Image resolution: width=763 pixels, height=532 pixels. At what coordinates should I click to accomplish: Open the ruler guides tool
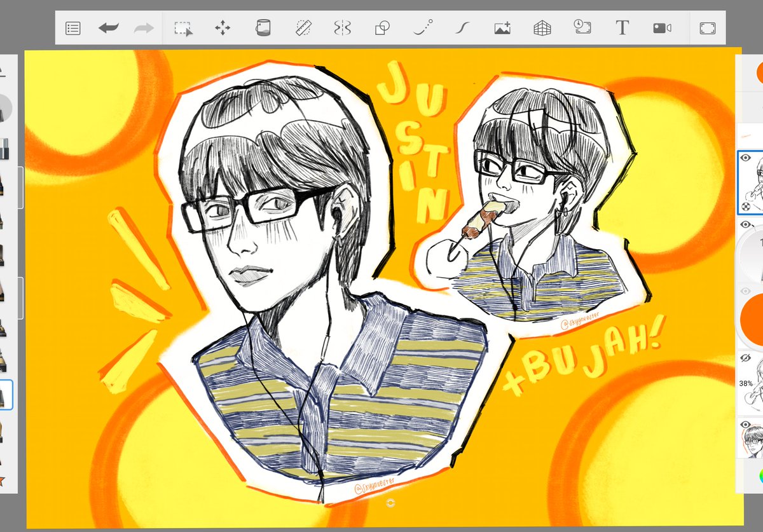303,29
